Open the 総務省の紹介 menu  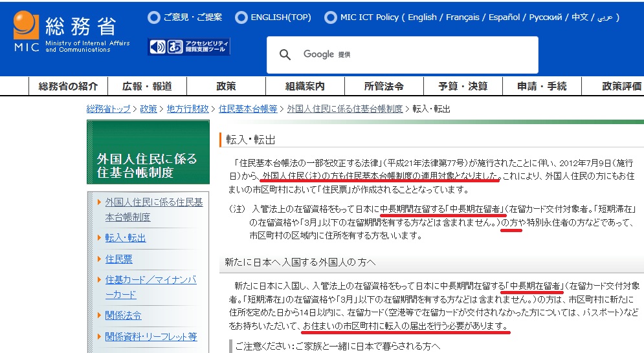[68, 87]
